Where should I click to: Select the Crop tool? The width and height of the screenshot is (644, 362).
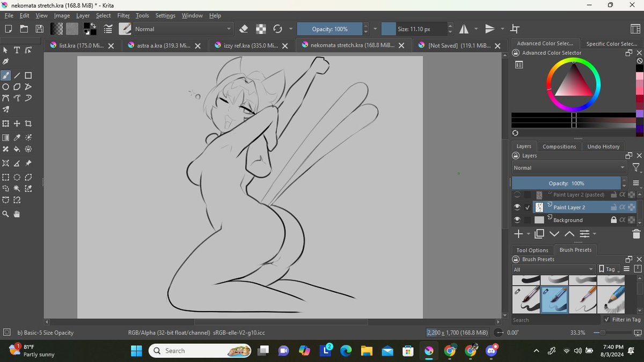point(28,124)
